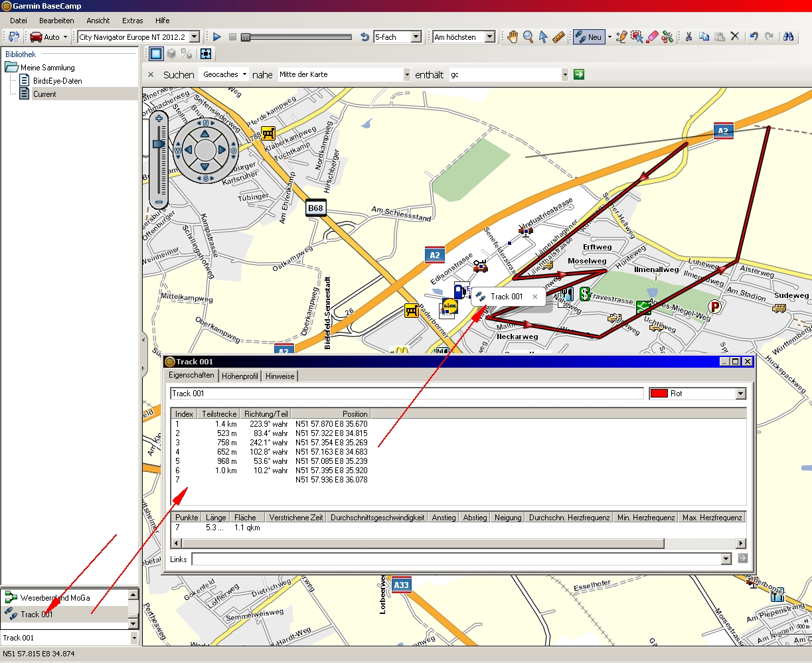The width and height of the screenshot is (812, 663).
Task: Select the ruler Measure tool
Action: (x=558, y=37)
